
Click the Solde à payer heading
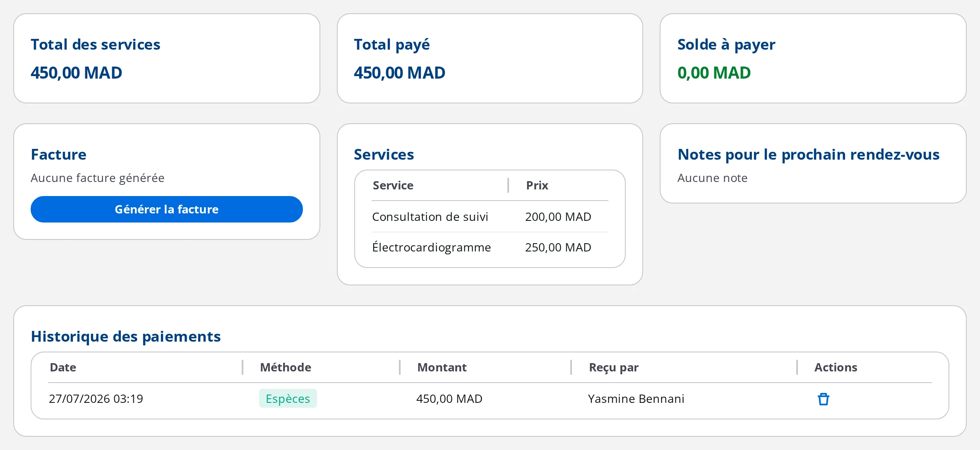point(726,45)
